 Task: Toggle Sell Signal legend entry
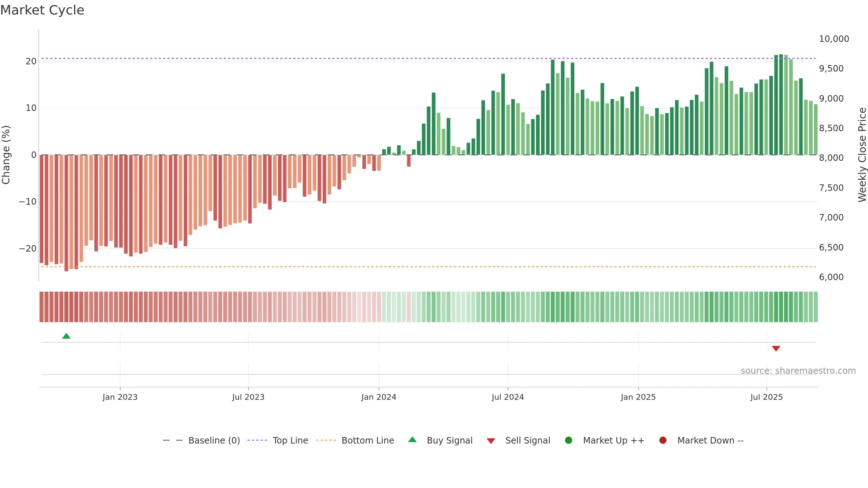(x=518, y=440)
